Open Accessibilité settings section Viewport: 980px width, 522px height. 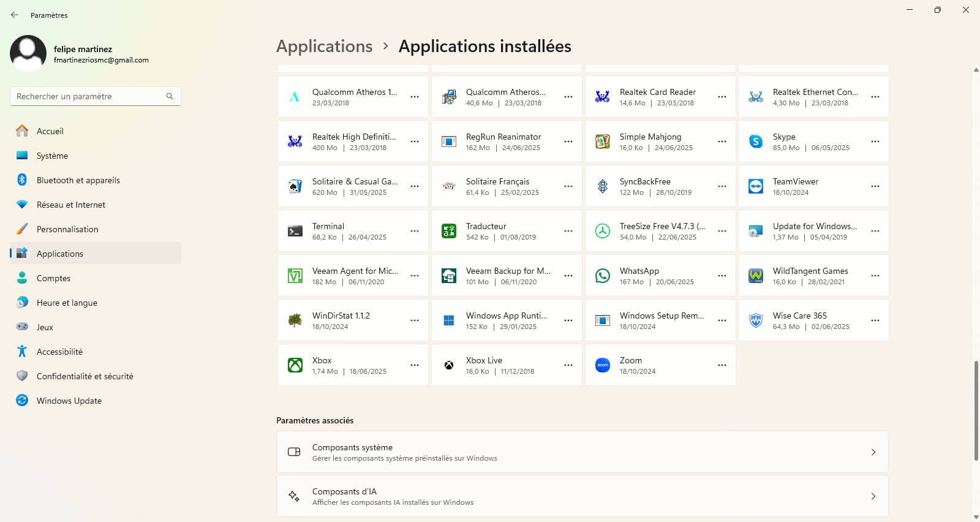[96, 352]
